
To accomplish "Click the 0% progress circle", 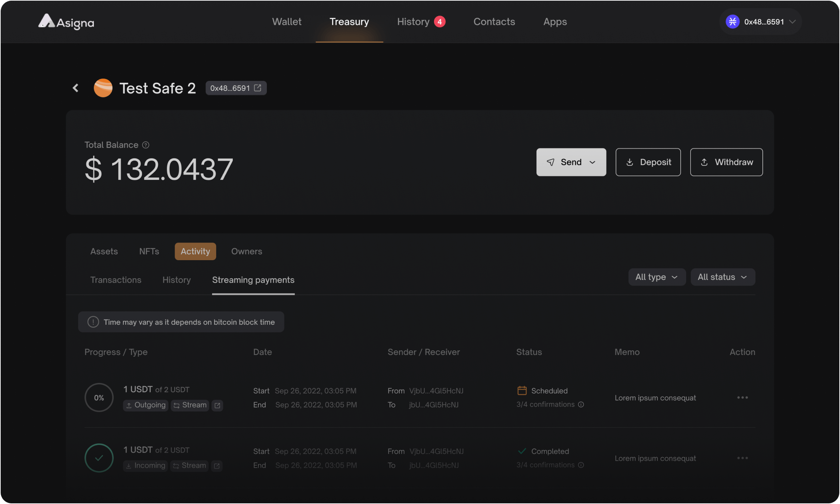I will (99, 398).
